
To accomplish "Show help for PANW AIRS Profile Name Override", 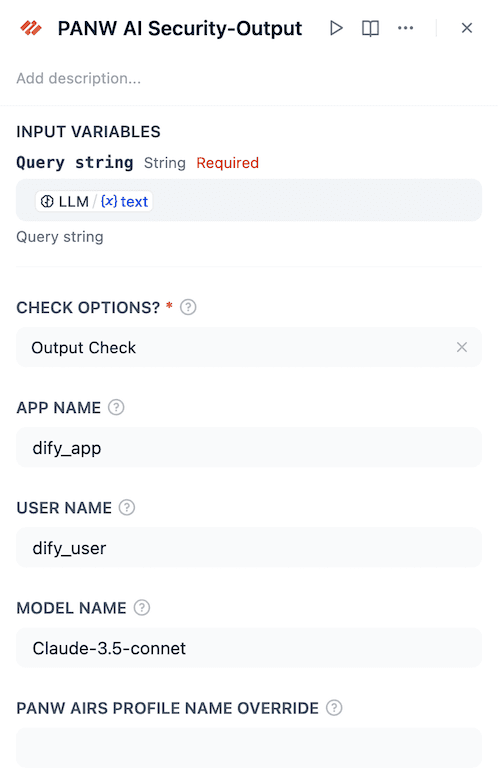I will pos(334,708).
